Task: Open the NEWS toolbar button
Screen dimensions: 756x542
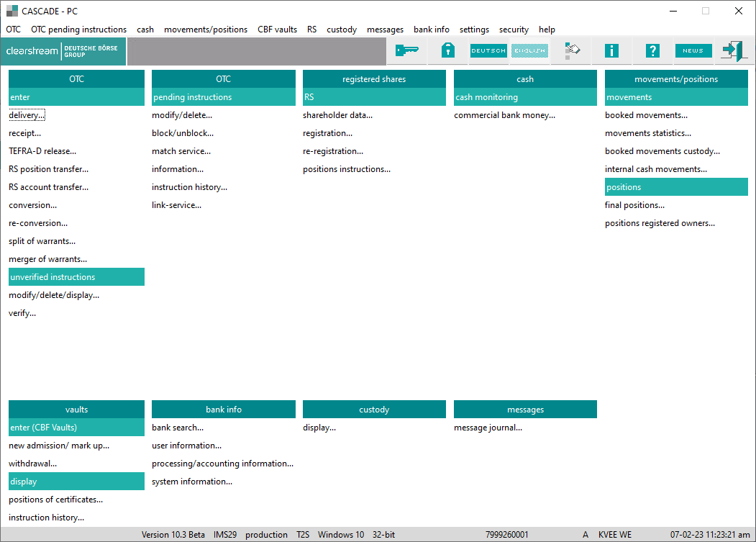Action: pyautogui.click(x=693, y=50)
